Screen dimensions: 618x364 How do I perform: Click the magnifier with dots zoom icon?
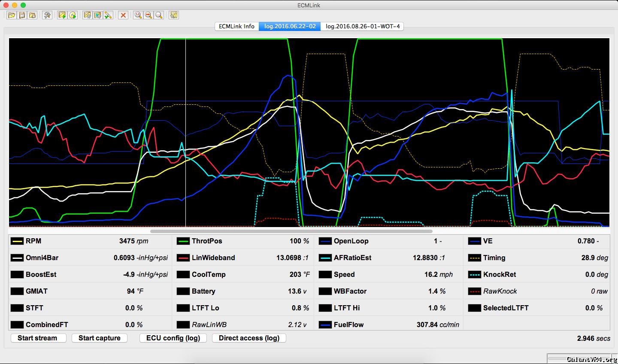pos(159,15)
